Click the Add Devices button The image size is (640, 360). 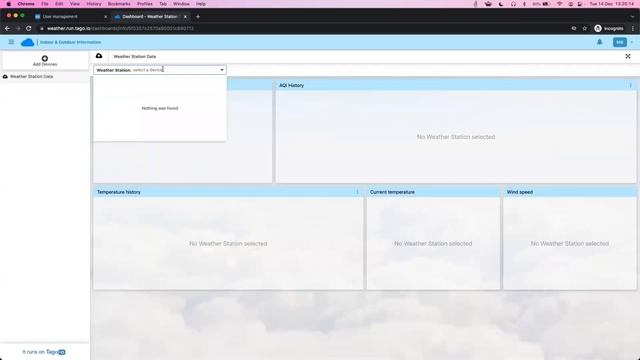tap(45, 61)
